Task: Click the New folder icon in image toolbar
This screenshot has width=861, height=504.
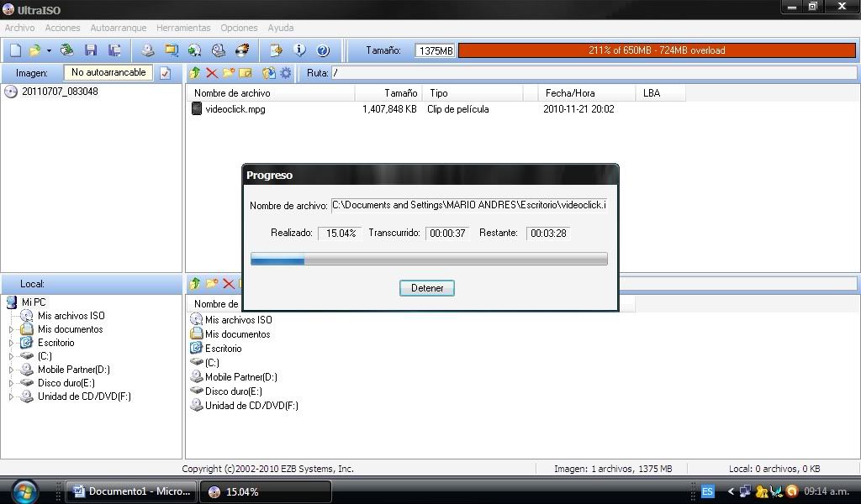Action: point(229,72)
